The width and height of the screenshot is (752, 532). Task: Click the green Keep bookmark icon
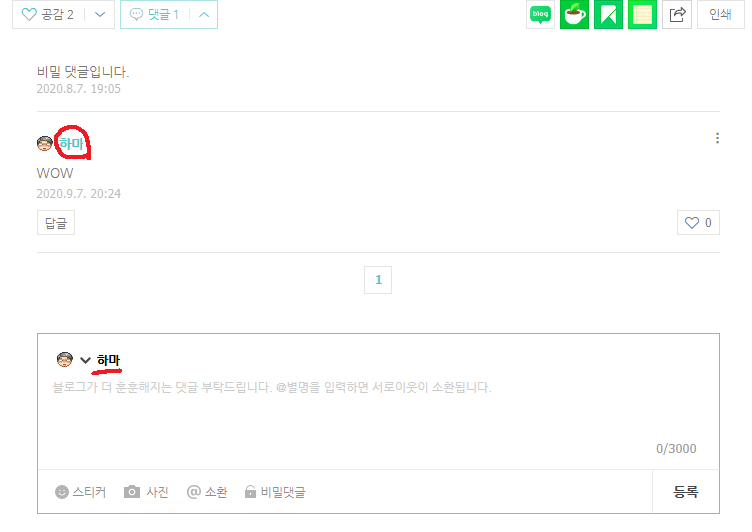pyautogui.click(x=608, y=14)
